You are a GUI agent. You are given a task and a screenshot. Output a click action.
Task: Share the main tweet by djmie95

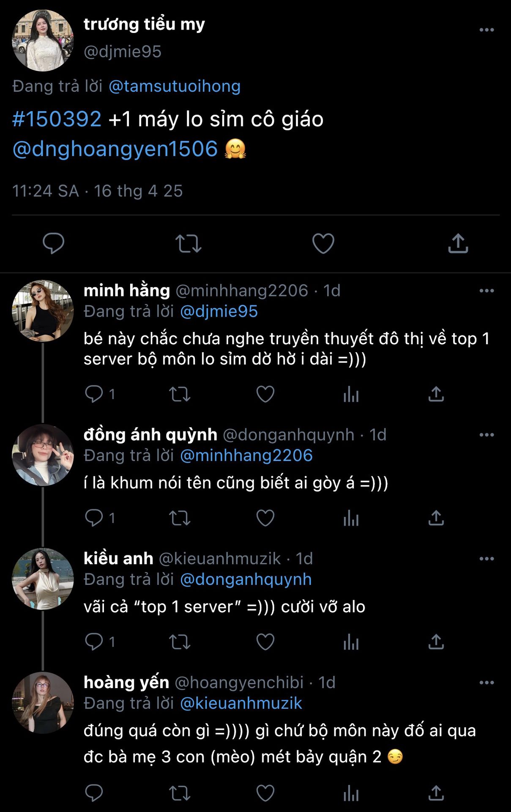pyautogui.click(x=458, y=243)
